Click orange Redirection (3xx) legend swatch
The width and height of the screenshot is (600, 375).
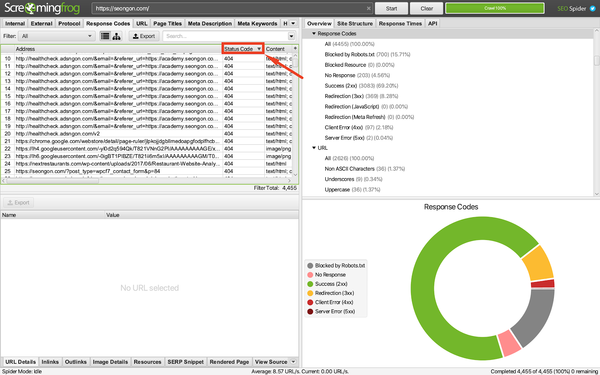tap(310, 293)
